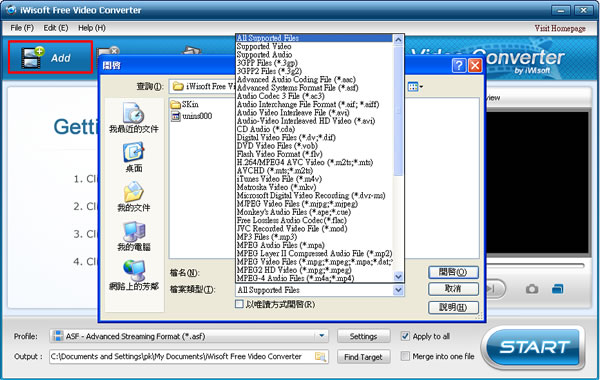This screenshot has width=600, height=380.
Task: Click the dialog Cancel button
Action: [453, 289]
